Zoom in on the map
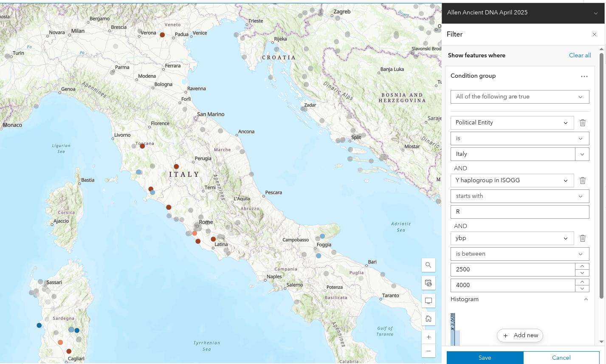Screen dimensions: 606x364 (428, 337)
